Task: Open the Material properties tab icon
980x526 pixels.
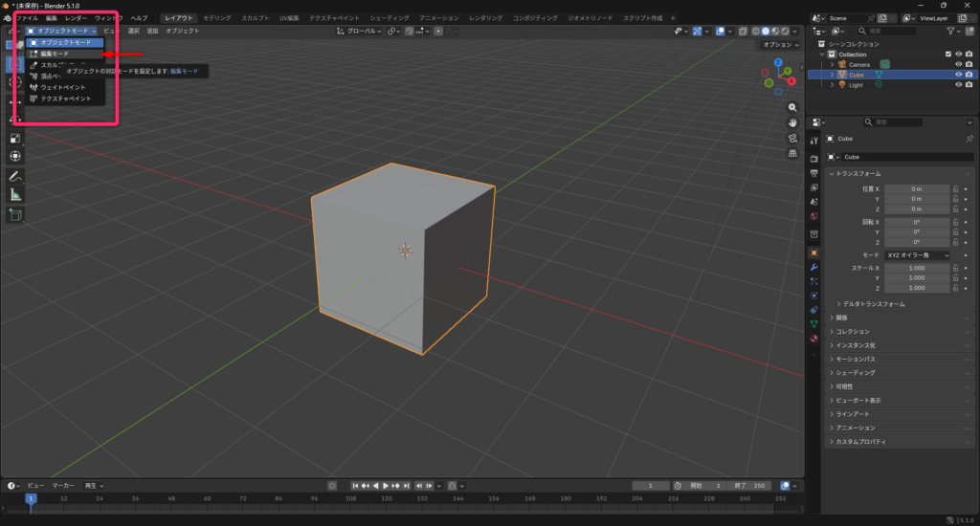Action: (813, 339)
